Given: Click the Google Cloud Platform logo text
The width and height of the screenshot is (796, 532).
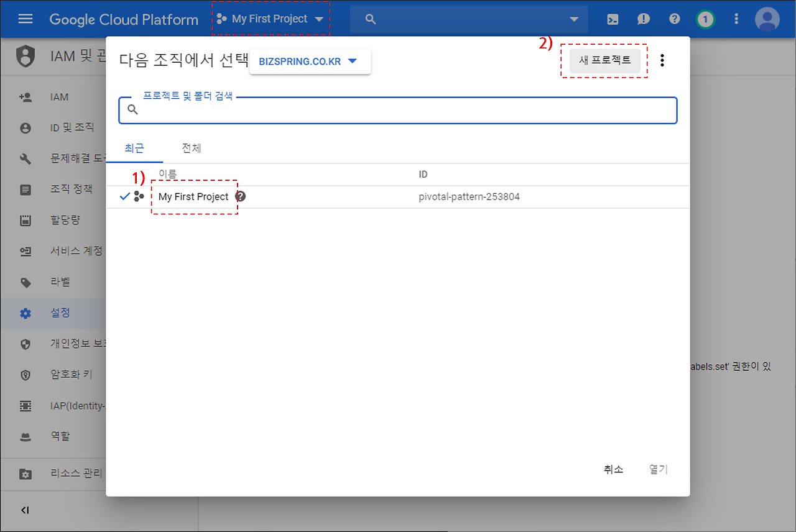Looking at the screenshot, I should tap(124, 19).
